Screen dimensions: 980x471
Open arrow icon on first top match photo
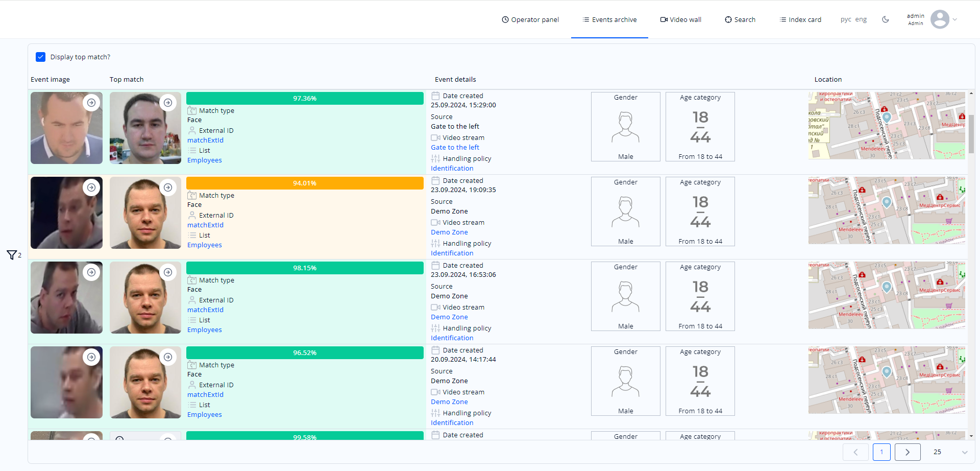click(168, 103)
